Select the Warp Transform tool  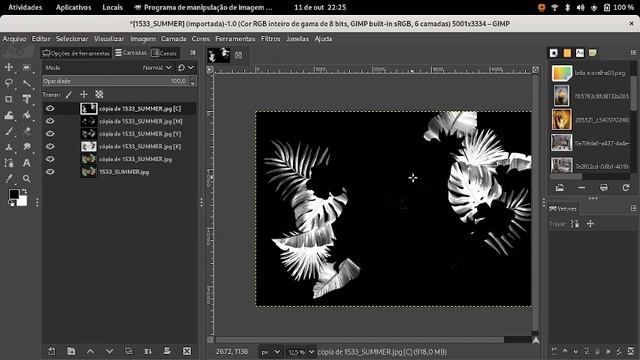9,115
